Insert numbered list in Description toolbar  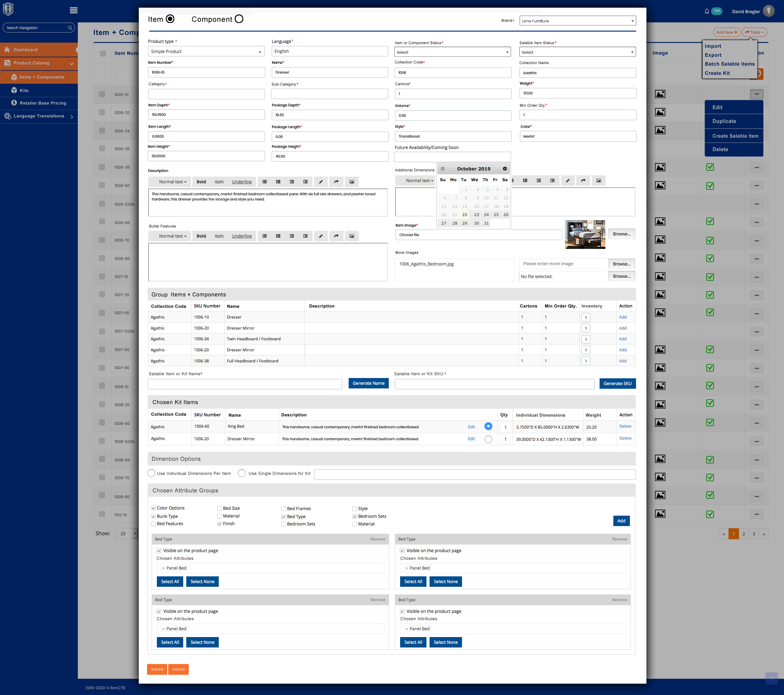click(278, 182)
